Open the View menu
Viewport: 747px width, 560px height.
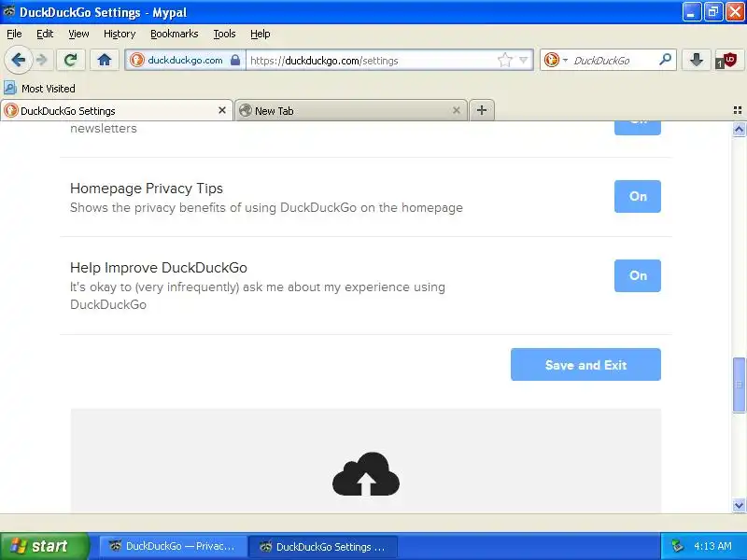tap(78, 34)
